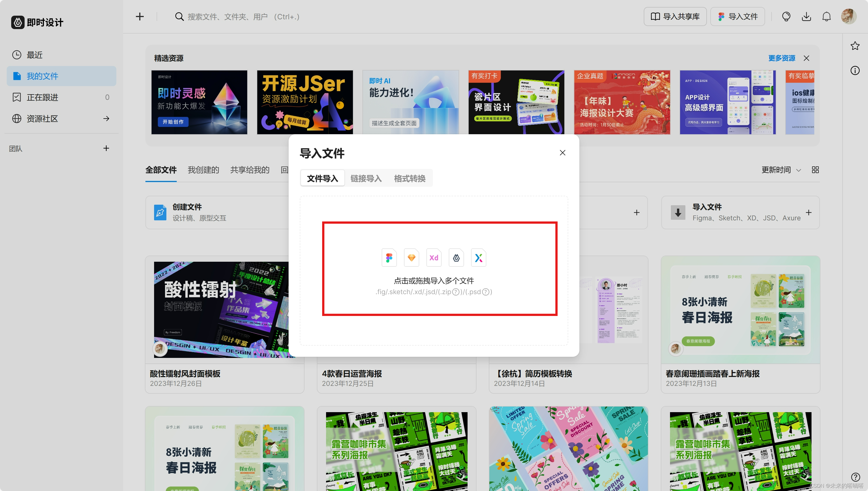The image size is (868, 491).
Task: Open the 更新时间 sort dropdown
Action: point(781,170)
